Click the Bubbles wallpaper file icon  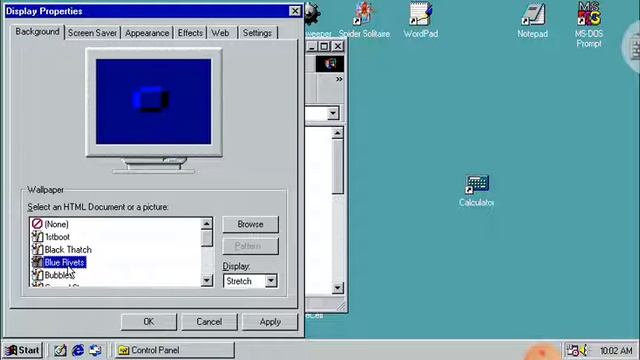[x=37, y=275]
